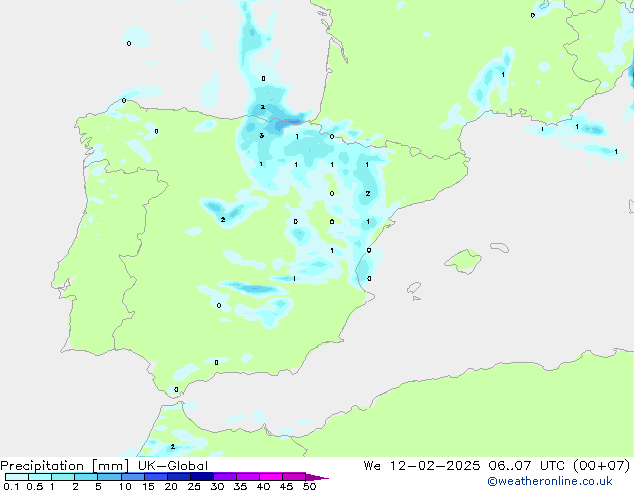Pick the 2–5 mm legend color box
Image resolution: width=634 pixels, height=490 pixels.
click(86, 477)
